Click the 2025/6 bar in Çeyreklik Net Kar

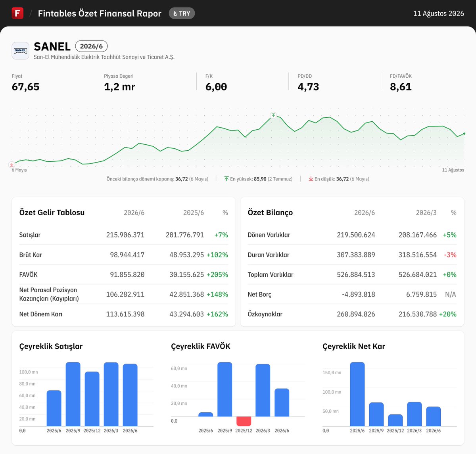click(357, 394)
